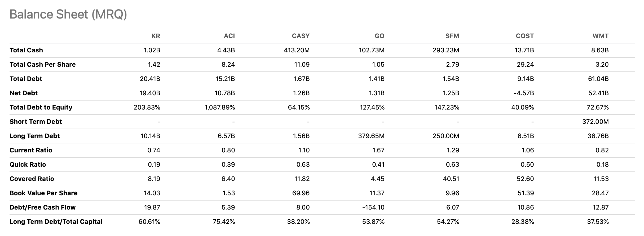Click the Short Term Debt row label
644x236 pixels.
(x=36, y=122)
